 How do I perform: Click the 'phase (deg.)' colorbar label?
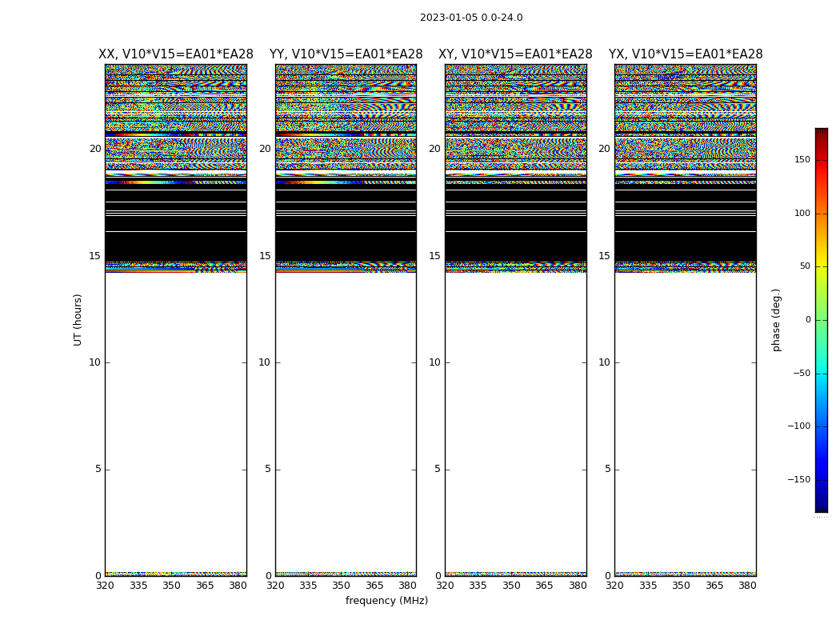(776, 319)
